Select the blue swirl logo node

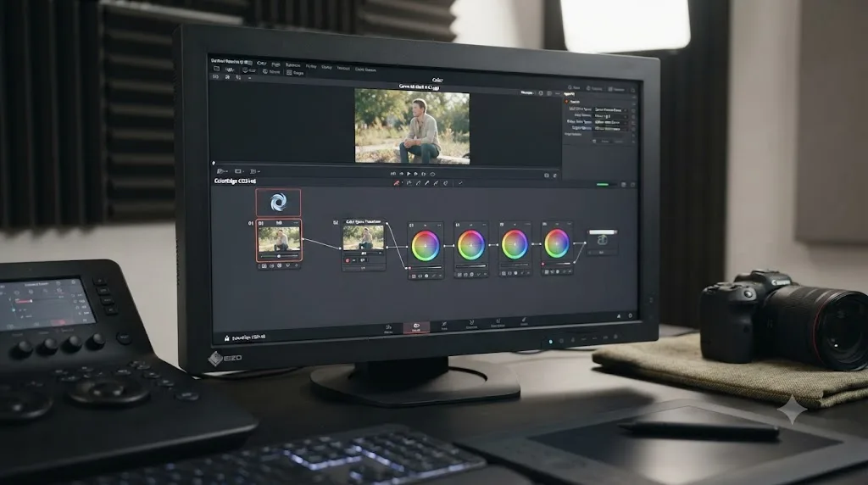coord(278,202)
